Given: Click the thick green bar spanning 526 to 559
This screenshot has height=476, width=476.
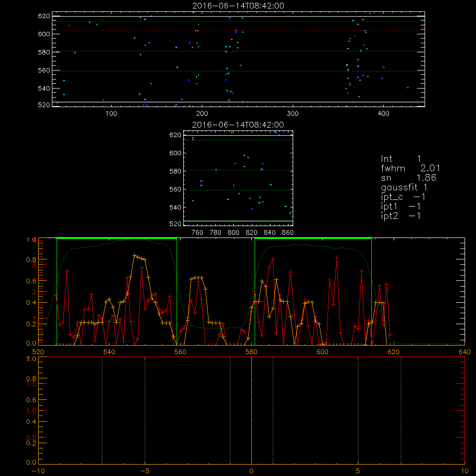Looking at the screenshot, I should [x=117, y=238].
